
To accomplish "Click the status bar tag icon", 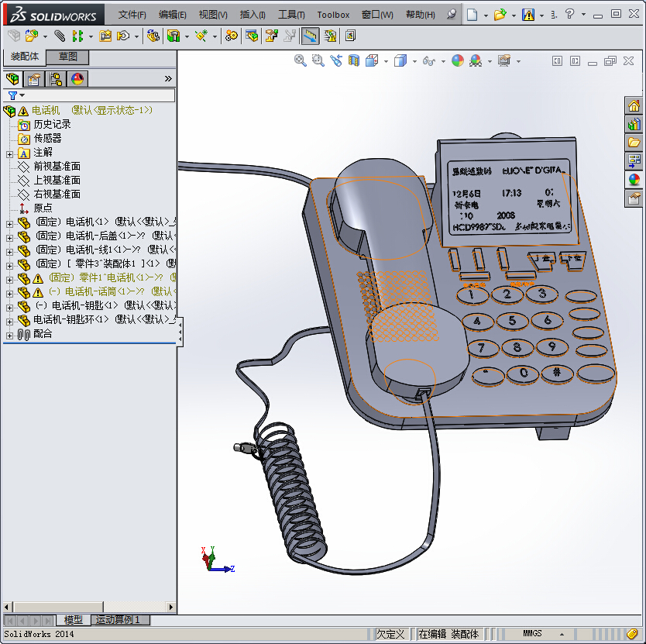I will 632,634.
